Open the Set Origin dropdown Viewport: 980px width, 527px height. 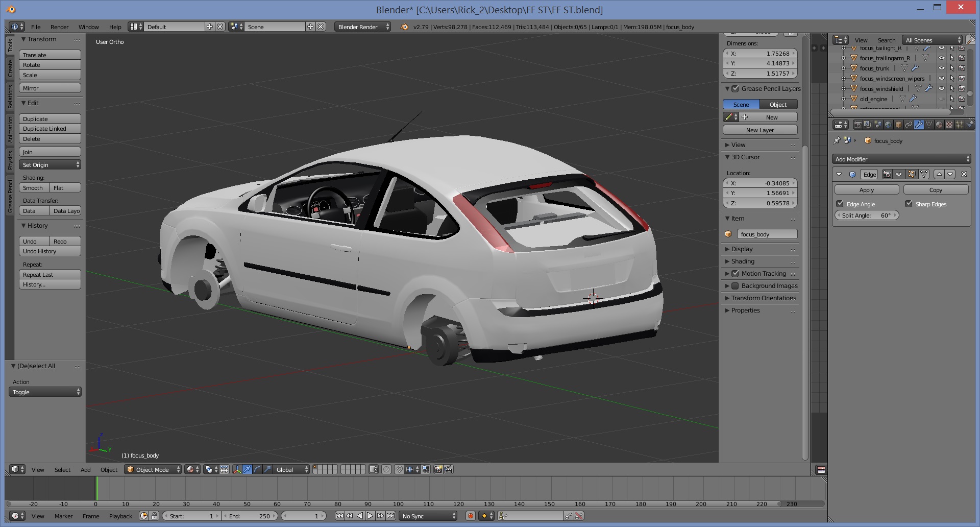tap(50, 164)
